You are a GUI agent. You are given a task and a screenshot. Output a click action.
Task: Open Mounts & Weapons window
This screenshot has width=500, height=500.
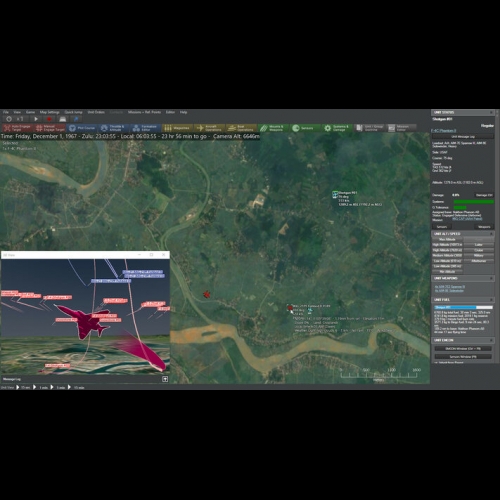point(273,128)
